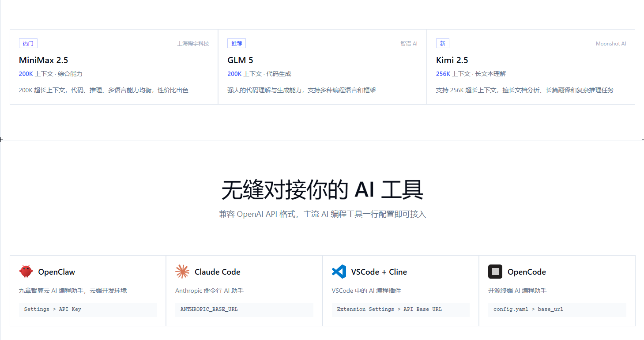The image size is (644, 340).
Task: Select the VSCode + Cline heading
Action: [x=379, y=272]
